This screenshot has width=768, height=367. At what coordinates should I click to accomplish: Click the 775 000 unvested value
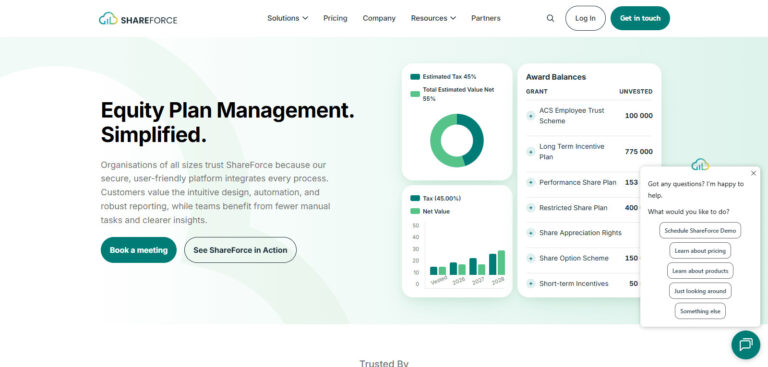[x=639, y=151]
